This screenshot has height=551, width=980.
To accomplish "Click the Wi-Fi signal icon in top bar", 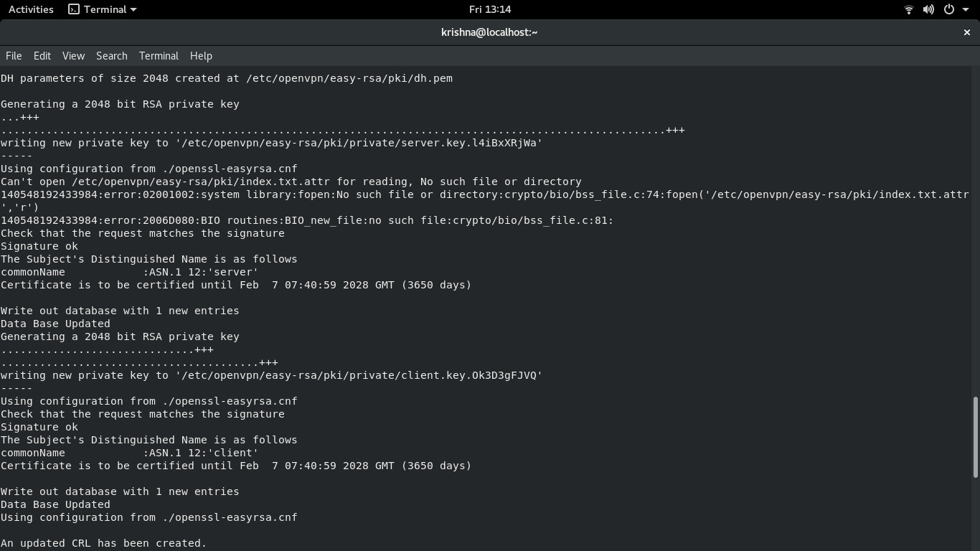I will (x=908, y=9).
